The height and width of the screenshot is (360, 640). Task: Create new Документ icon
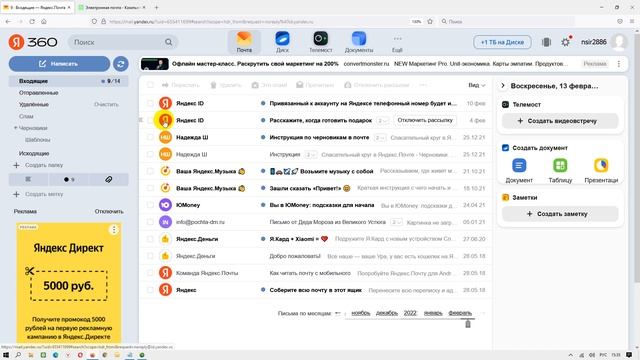click(519, 165)
